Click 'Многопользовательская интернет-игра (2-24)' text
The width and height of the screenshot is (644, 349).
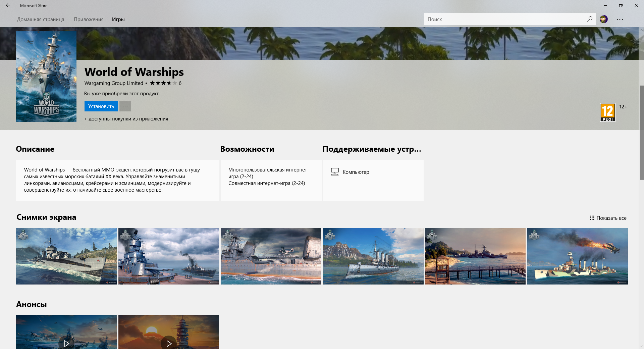(268, 173)
